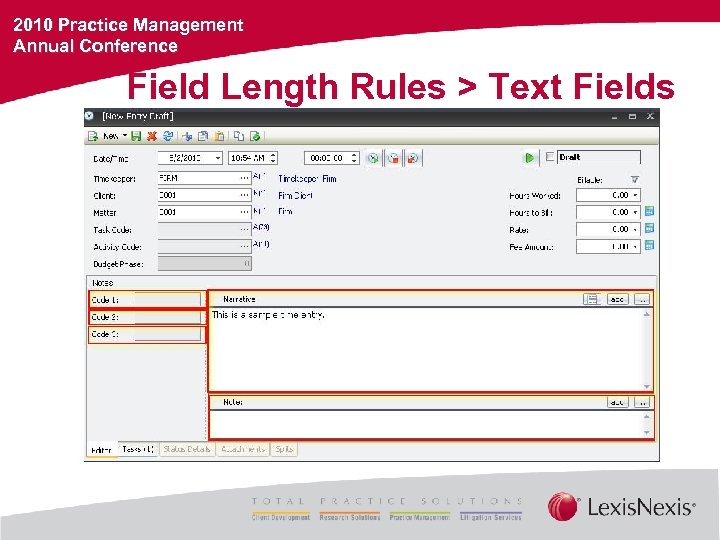Click the window icon in title bar

point(90,116)
